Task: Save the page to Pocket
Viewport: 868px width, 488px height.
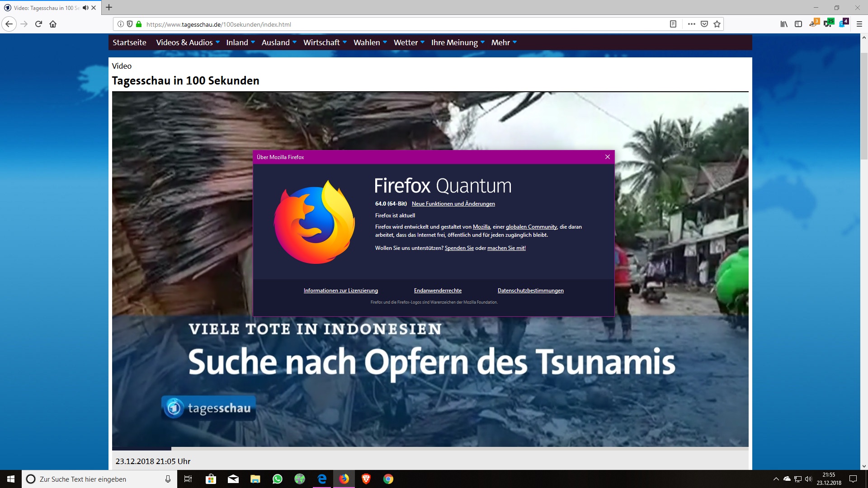Action: coord(704,24)
